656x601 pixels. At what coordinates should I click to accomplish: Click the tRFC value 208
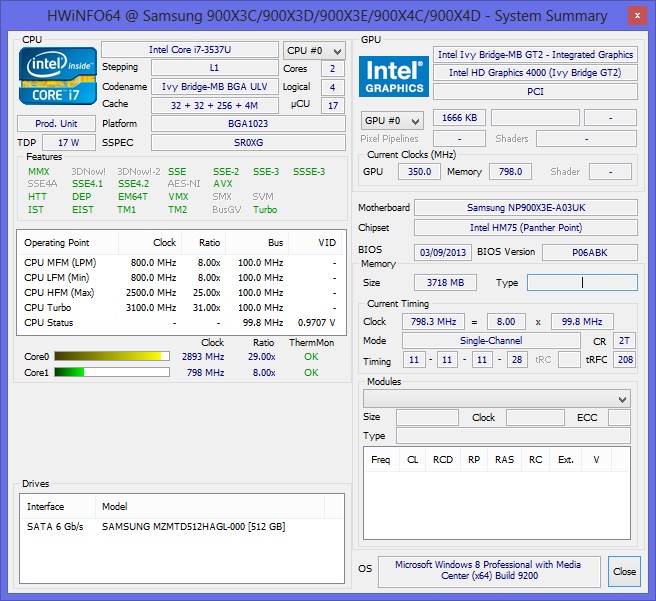[x=624, y=360]
